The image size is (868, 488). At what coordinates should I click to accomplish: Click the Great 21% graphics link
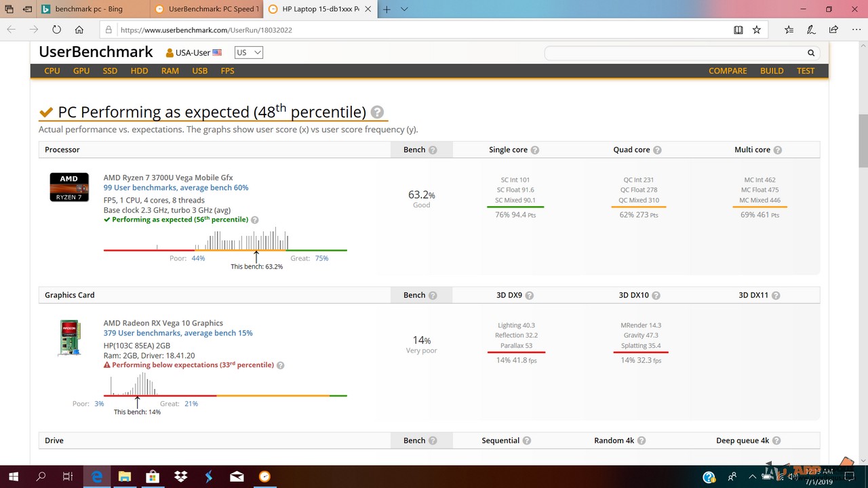(191, 403)
